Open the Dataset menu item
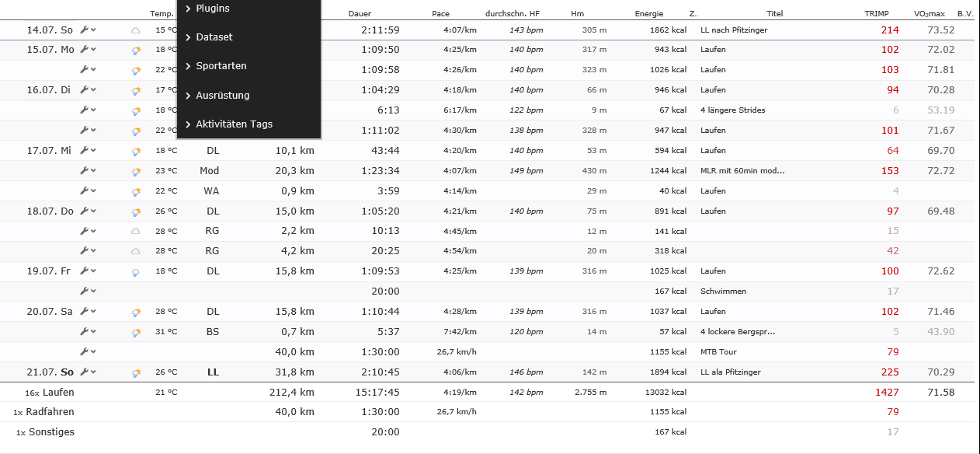 tap(214, 37)
